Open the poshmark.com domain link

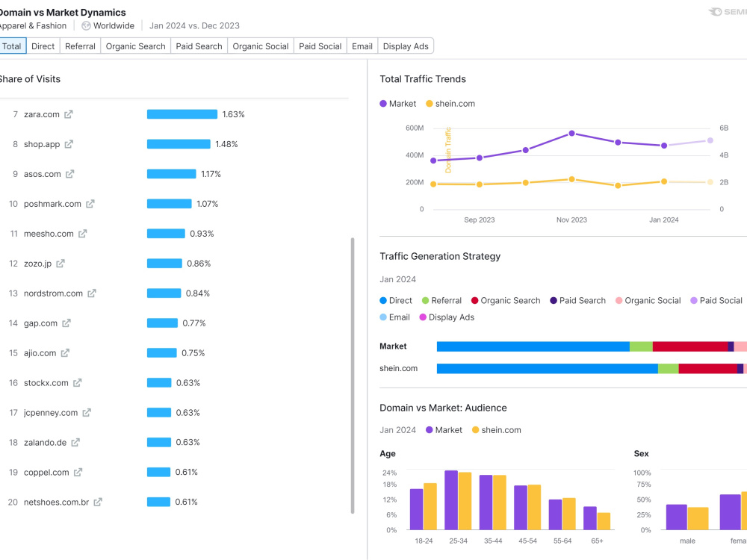(52, 204)
